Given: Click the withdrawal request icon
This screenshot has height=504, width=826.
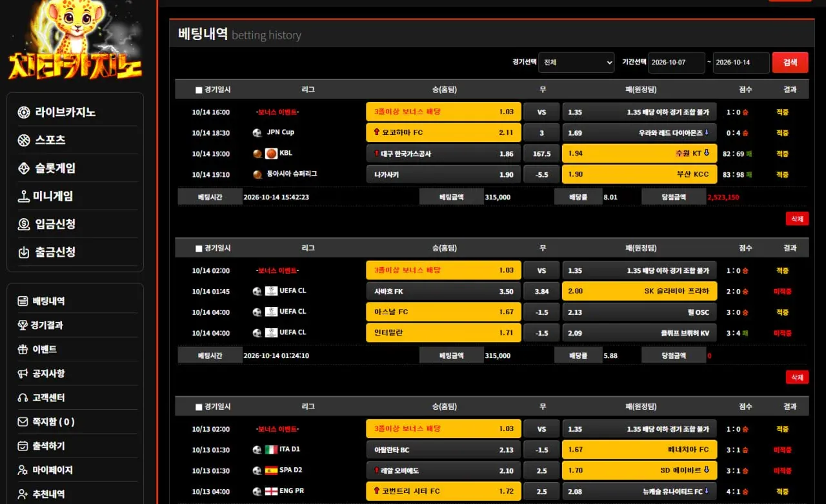Looking at the screenshot, I should pyautogui.click(x=24, y=252).
